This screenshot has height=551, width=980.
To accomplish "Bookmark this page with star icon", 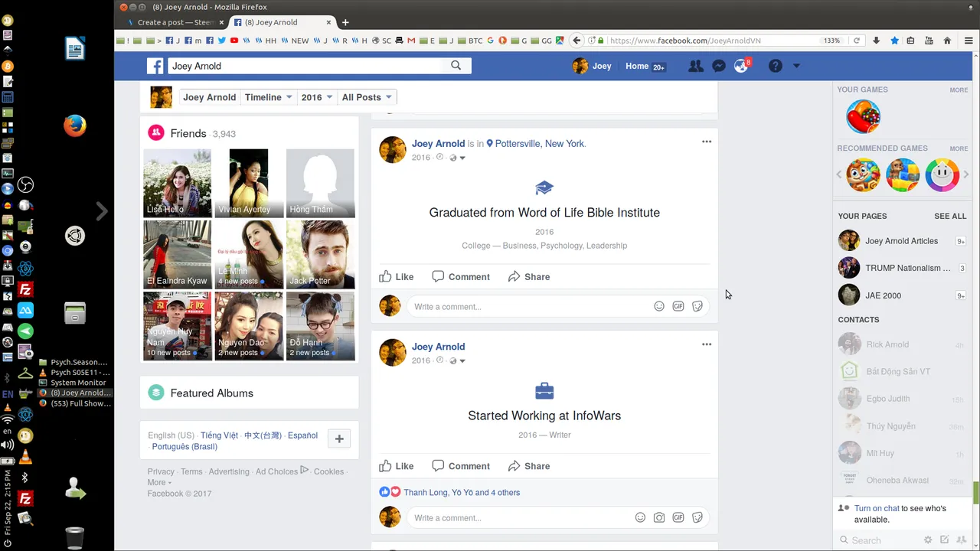I will (894, 41).
